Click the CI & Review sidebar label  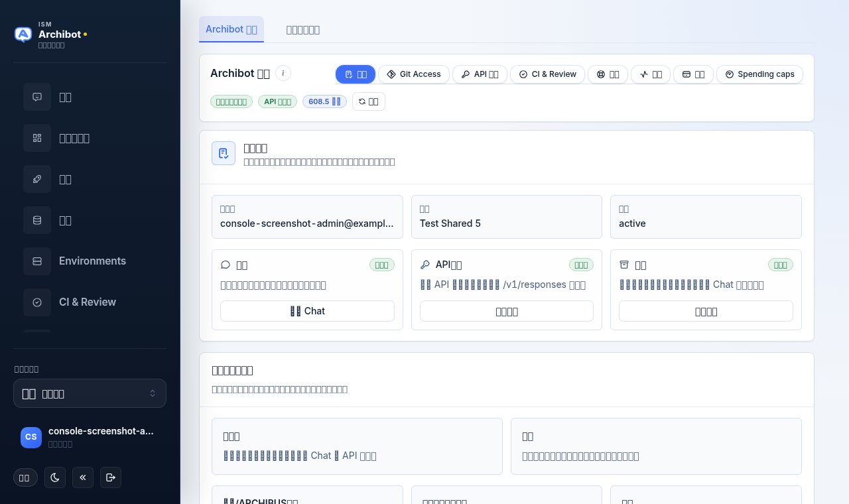click(88, 302)
